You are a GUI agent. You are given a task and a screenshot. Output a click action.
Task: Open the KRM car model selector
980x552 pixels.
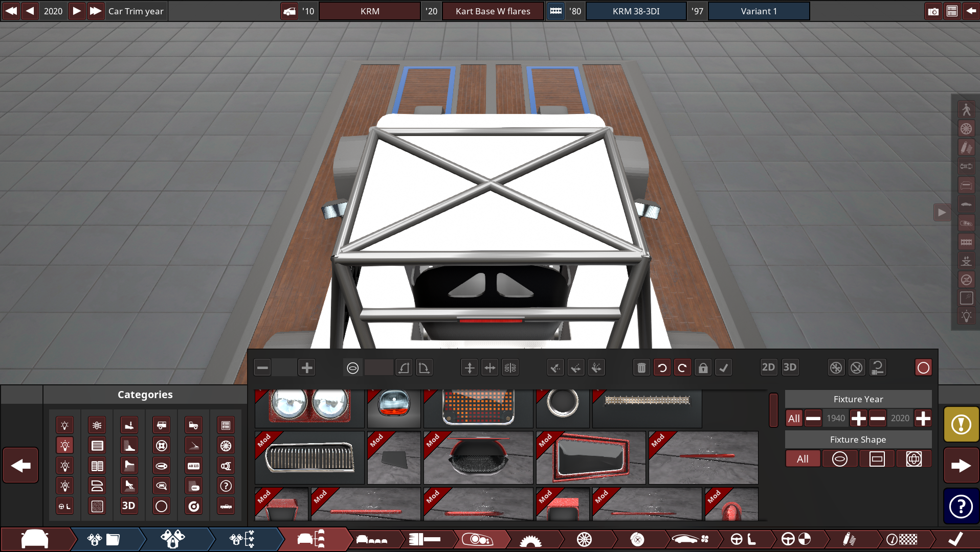[370, 11]
